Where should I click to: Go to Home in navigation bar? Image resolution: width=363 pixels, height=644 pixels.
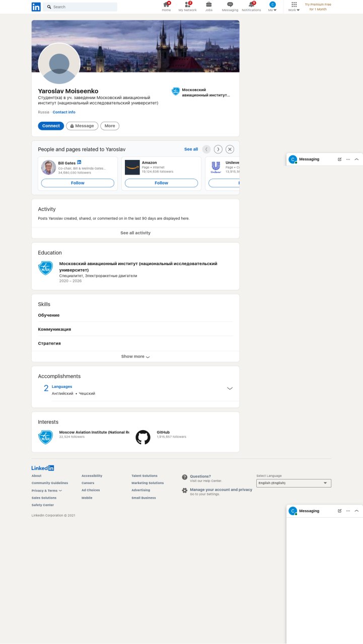tap(166, 7)
